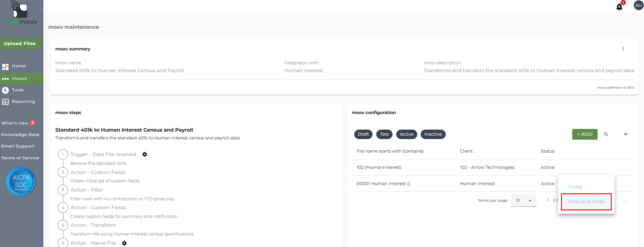Select the 102 (HumanInterest) configuration row
This screenshot has height=247, width=644.
coord(493,167)
